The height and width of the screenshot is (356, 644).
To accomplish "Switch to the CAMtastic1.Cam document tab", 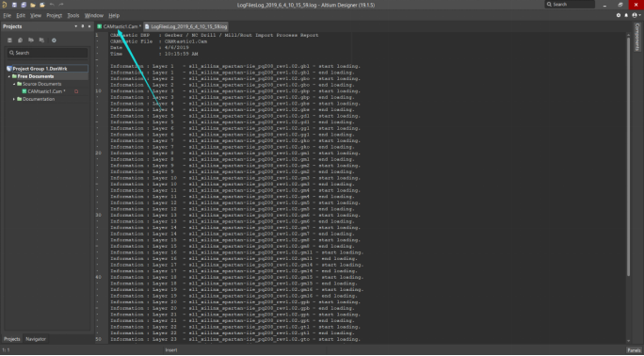I will point(120,26).
